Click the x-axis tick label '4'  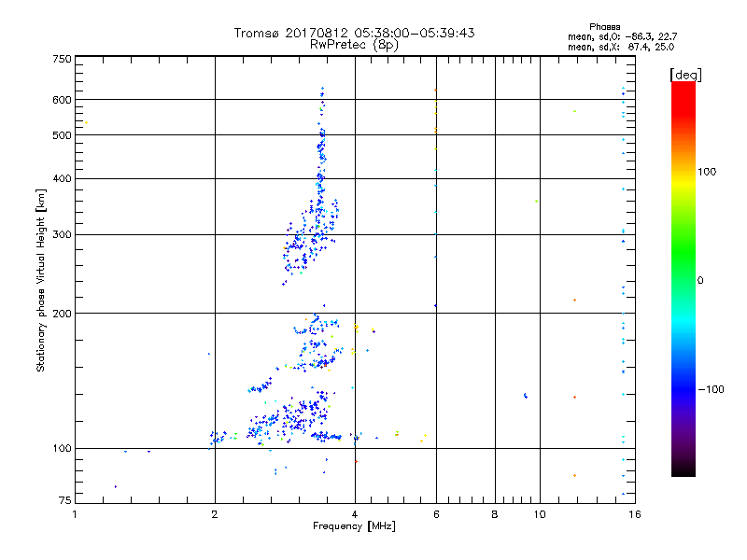(x=355, y=514)
